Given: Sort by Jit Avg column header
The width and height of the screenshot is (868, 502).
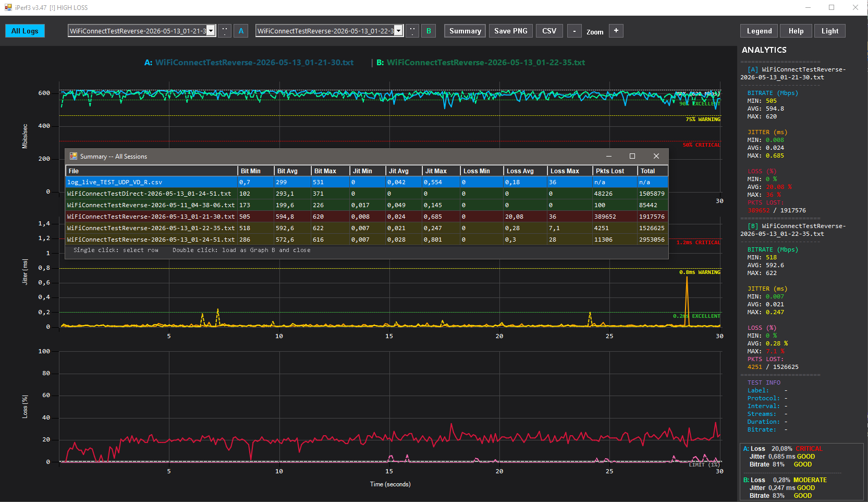Looking at the screenshot, I should pos(404,171).
